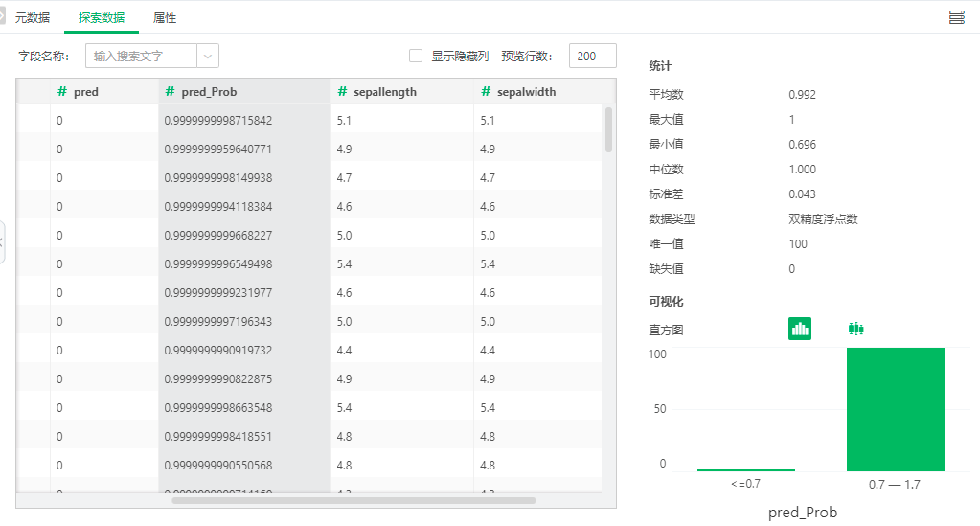Expand the 字段名称 dropdown arrow
This screenshot has width=980, height=526.
point(208,57)
